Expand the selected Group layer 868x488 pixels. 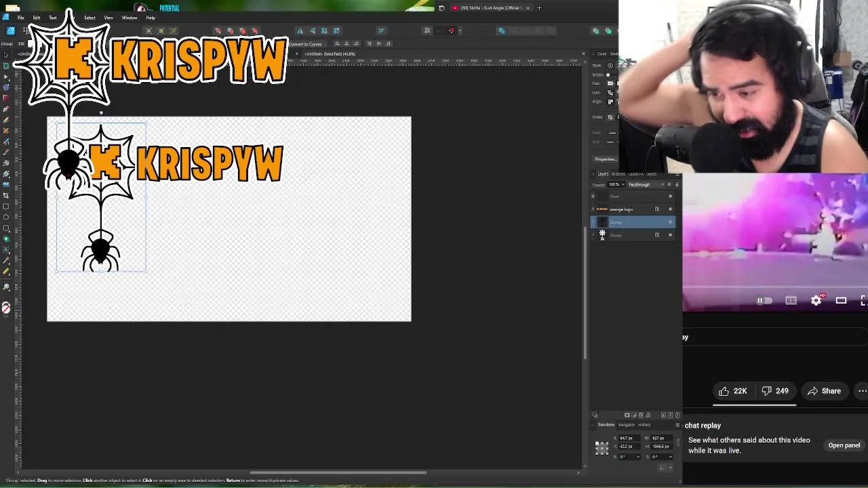point(593,222)
